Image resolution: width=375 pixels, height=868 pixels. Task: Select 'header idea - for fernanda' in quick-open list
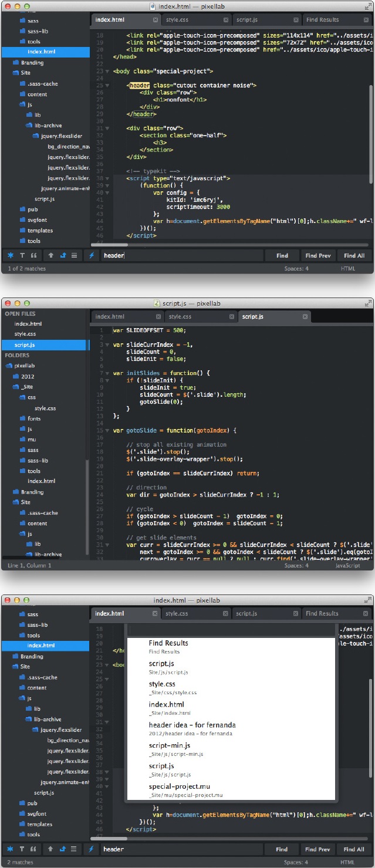(x=190, y=728)
